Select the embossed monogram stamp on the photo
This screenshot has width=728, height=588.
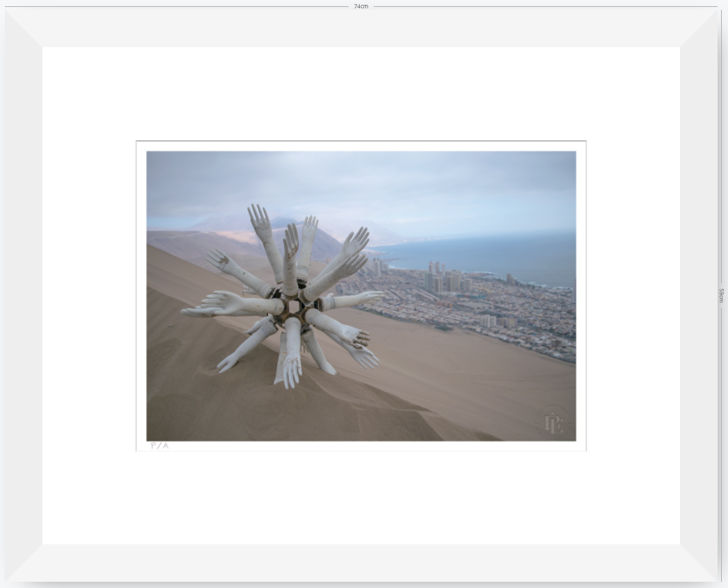pos(554,423)
